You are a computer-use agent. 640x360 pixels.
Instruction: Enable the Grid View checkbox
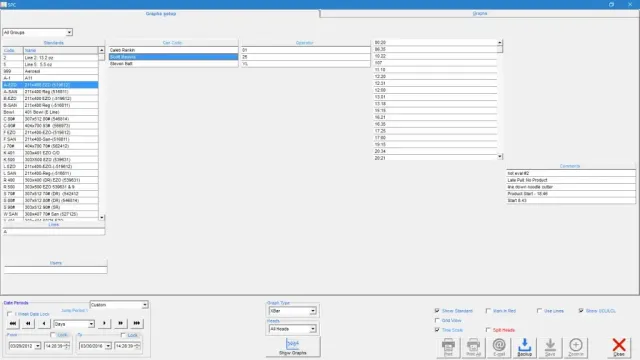[437, 320]
